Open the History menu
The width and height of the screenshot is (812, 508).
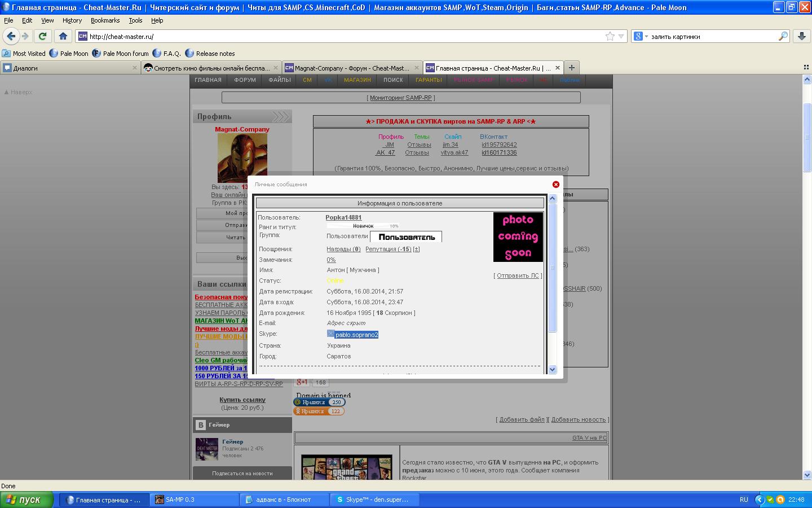pos(72,20)
